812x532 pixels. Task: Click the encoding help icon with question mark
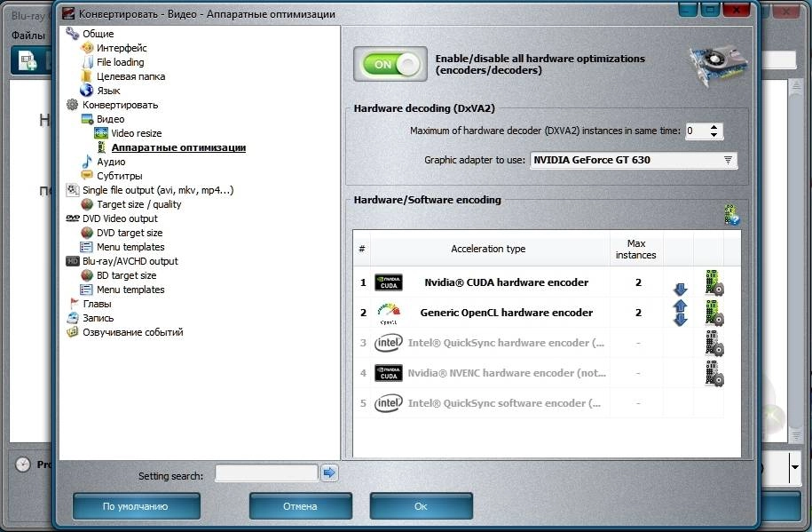point(731,215)
